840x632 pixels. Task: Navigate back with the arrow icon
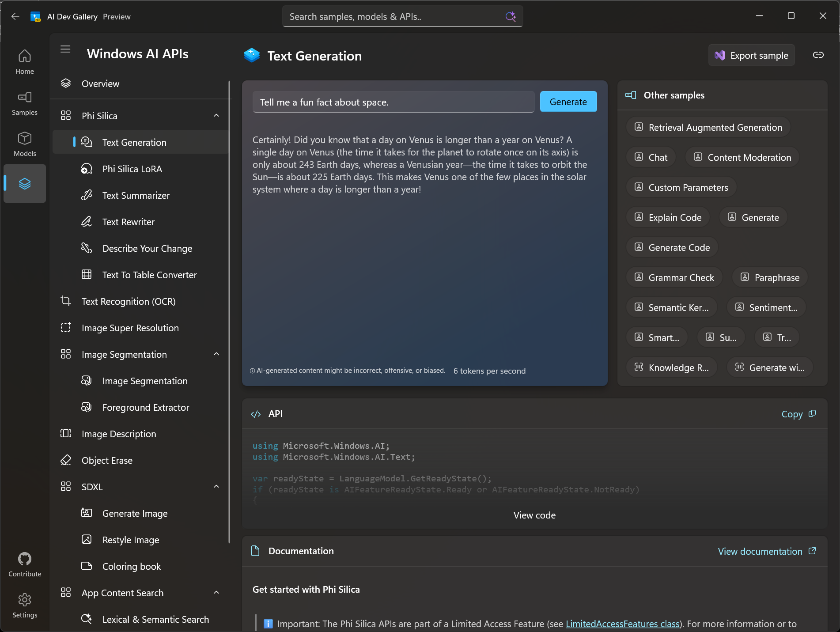pyautogui.click(x=15, y=16)
